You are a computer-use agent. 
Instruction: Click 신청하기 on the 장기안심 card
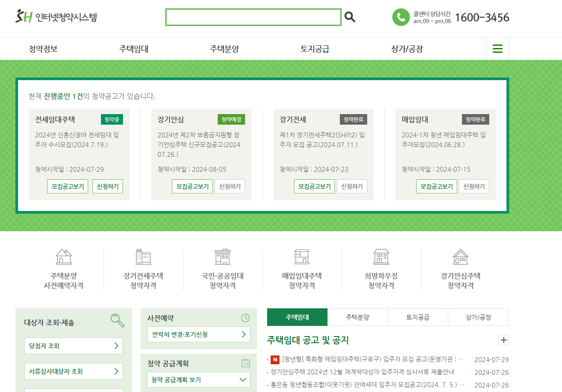[230, 186]
